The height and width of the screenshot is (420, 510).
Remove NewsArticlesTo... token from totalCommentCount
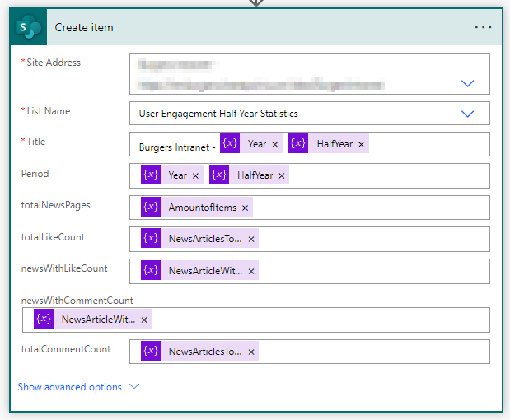pyautogui.click(x=251, y=352)
